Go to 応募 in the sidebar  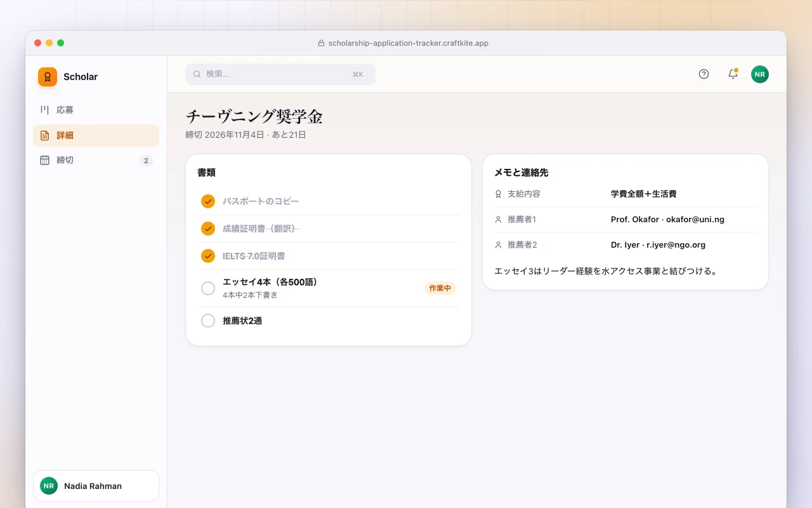tap(96, 110)
